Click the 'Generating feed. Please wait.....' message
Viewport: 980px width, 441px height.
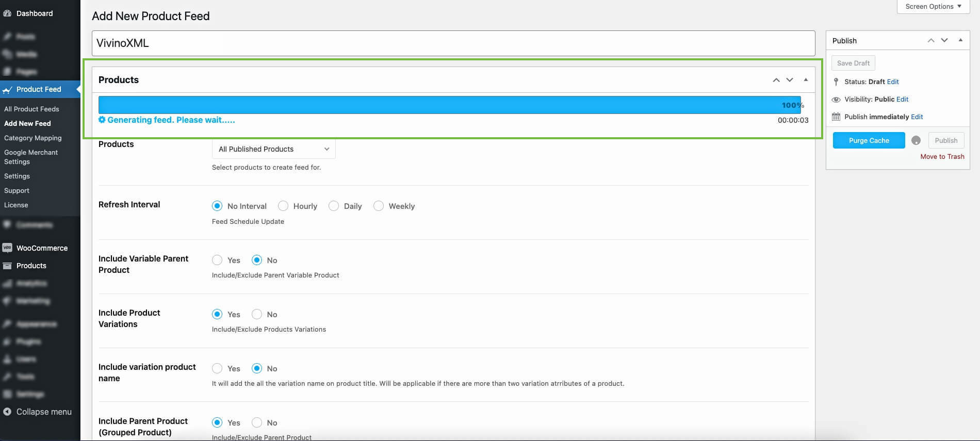171,120
